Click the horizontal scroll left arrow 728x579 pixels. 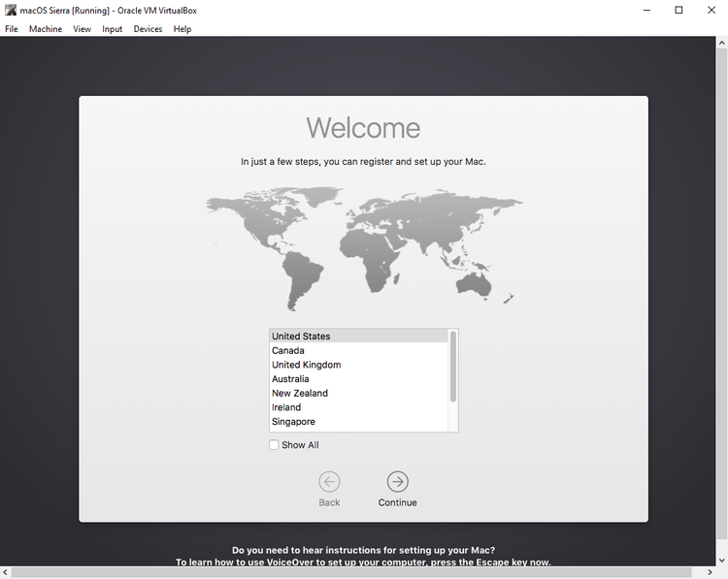[5, 572]
